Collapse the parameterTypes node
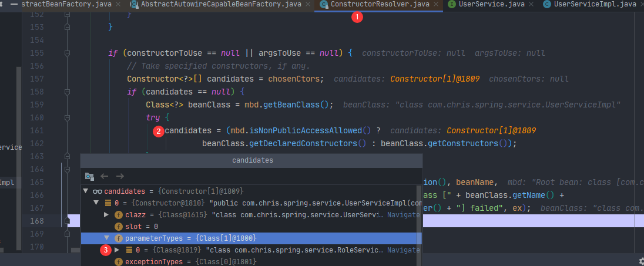The width and height of the screenshot is (644, 266). [106, 238]
